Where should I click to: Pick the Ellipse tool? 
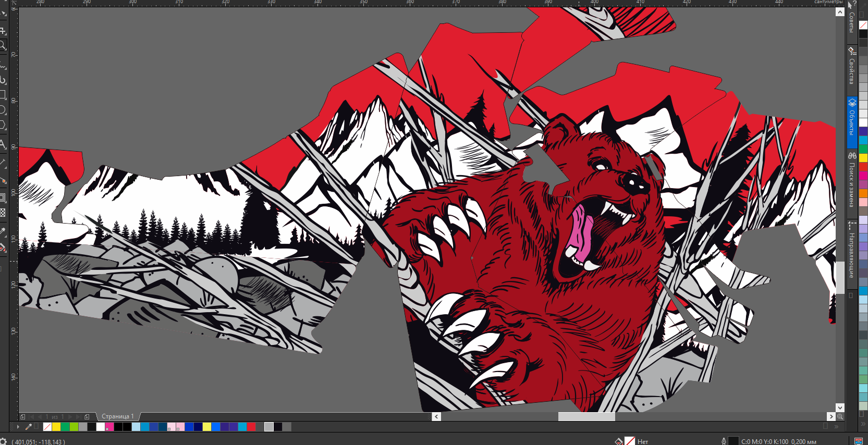click(3, 110)
